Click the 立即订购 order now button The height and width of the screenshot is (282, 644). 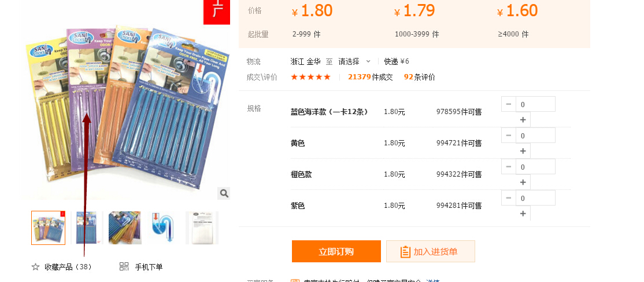point(336,251)
